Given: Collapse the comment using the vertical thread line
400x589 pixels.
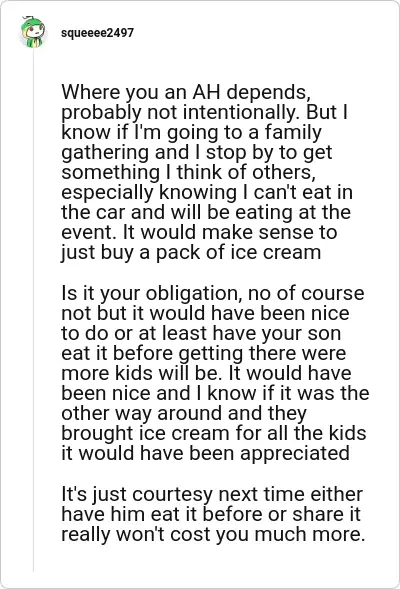Looking at the screenshot, I should click(x=33, y=310).
